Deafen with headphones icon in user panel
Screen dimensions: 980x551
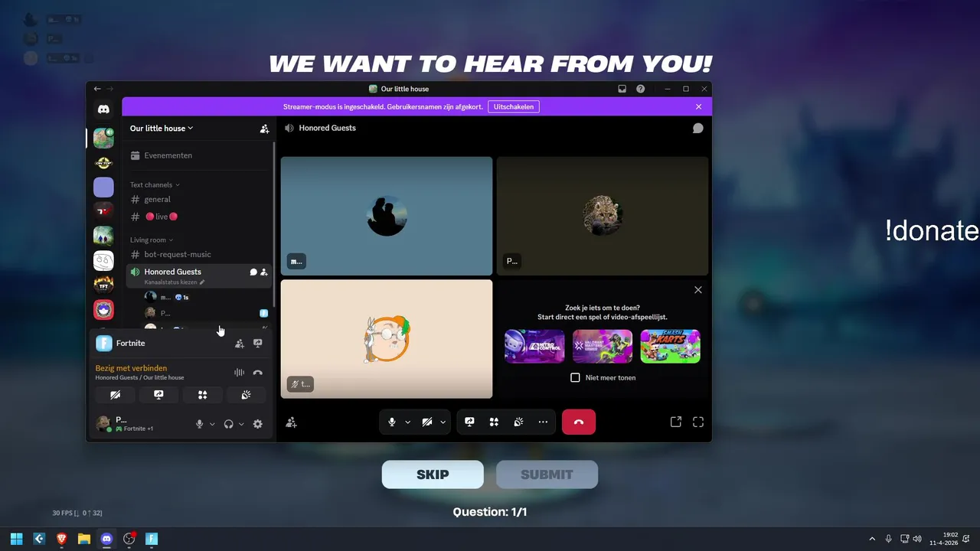point(228,424)
